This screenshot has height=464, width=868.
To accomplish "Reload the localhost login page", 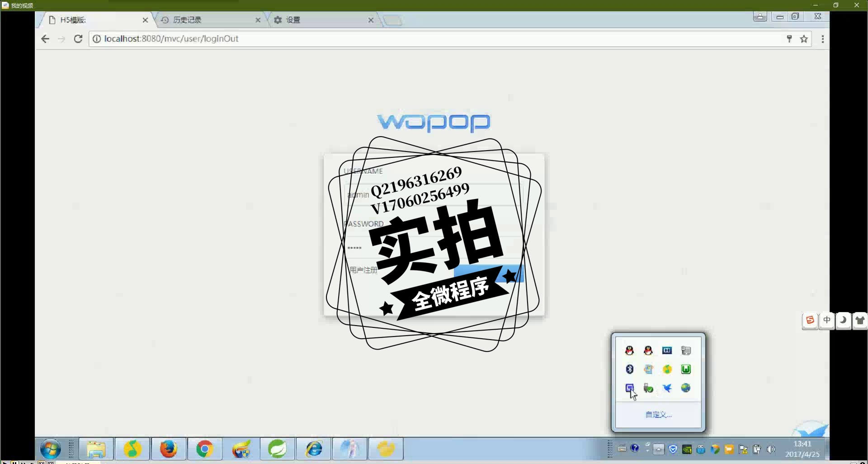I will click(x=78, y=39).
